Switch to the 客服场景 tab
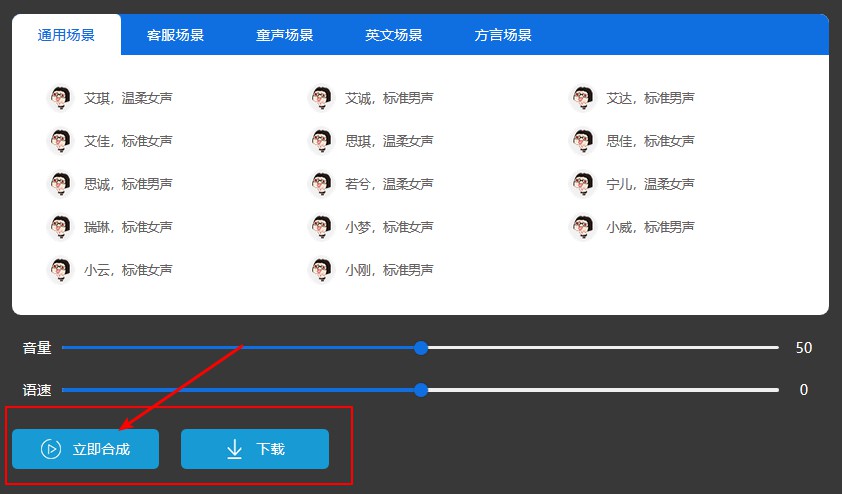The image size is (842, 494). pyautogui.click(x=175, y=35)
